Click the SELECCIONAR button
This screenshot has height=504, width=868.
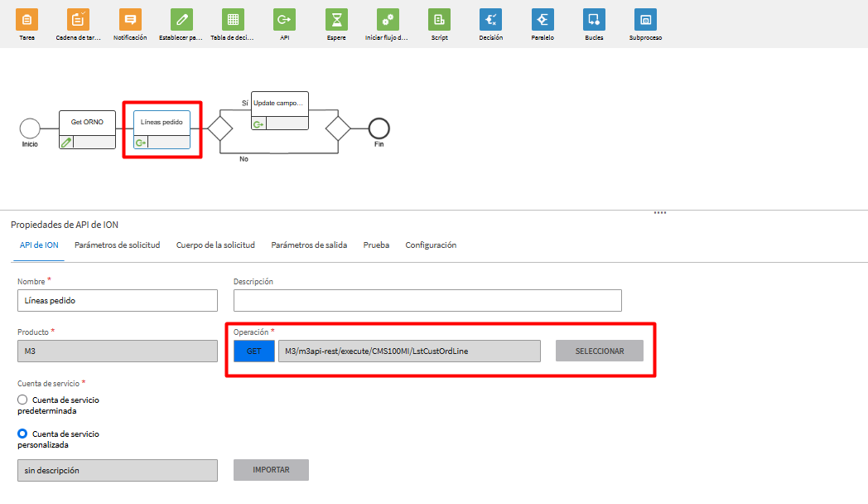(600, 351)
